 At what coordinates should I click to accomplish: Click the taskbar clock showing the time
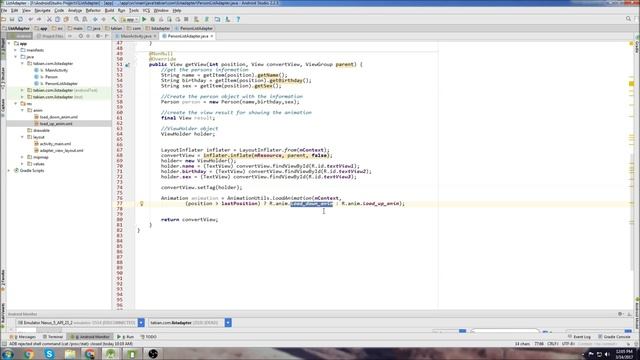[624, 354]
